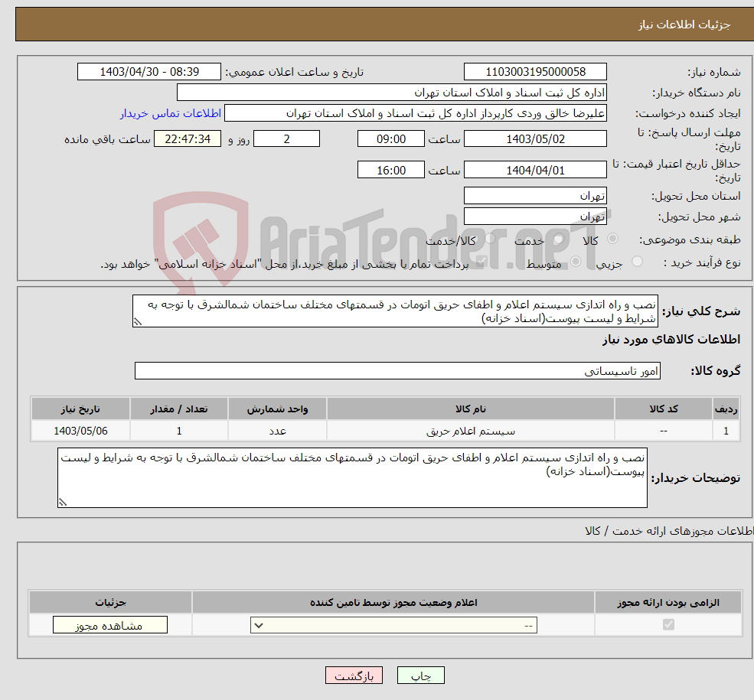Click the 1403/05/06 date cell

coord(80,431)
